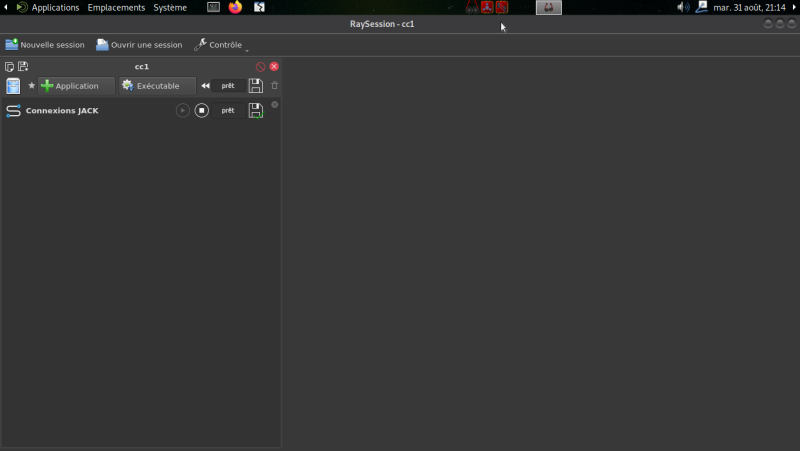Click Nouvelle session in the toolbar

(x=45, y=45)
